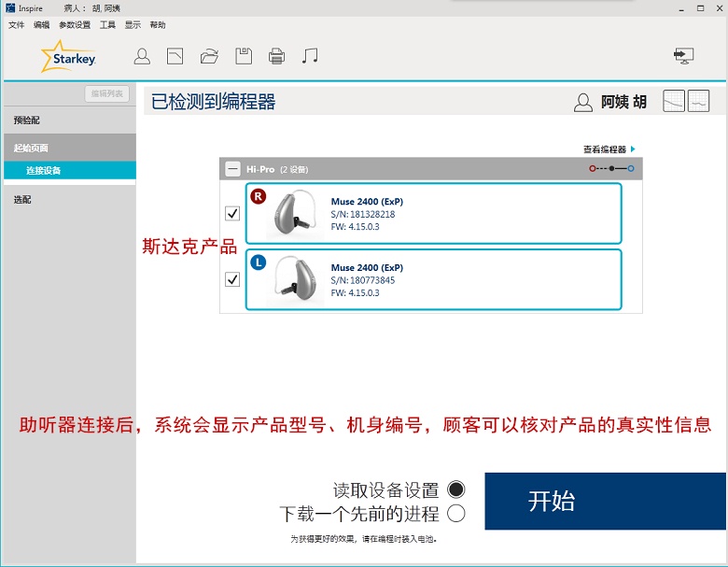Uncheck the left (L) Muse 2400 device checkbox
728x567 pixels.
(x=232, y=279)
